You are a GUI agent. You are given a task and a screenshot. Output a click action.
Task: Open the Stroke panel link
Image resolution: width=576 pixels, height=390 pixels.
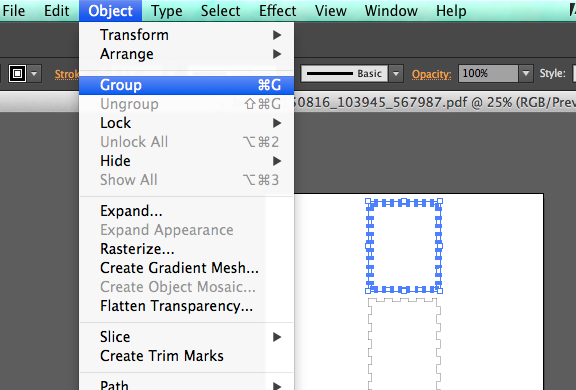click(x=67, y=74)
